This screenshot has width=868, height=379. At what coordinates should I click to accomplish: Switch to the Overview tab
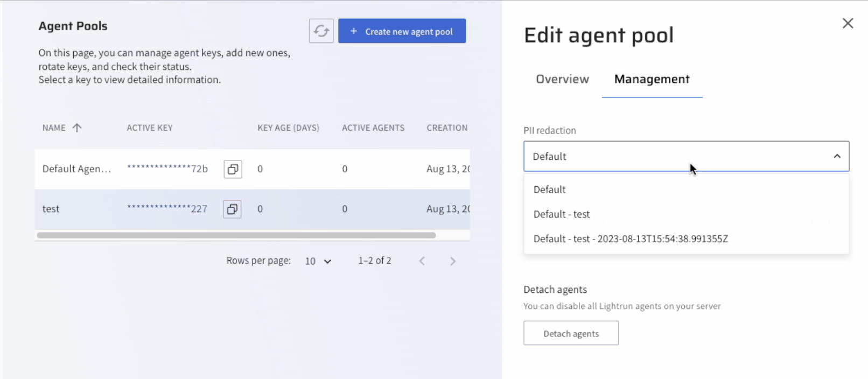pos(562,79)
